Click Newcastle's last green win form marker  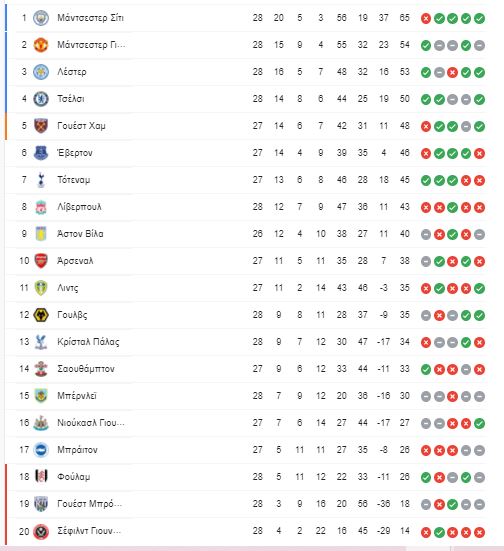pyautogui.click(x=479, y=423)
